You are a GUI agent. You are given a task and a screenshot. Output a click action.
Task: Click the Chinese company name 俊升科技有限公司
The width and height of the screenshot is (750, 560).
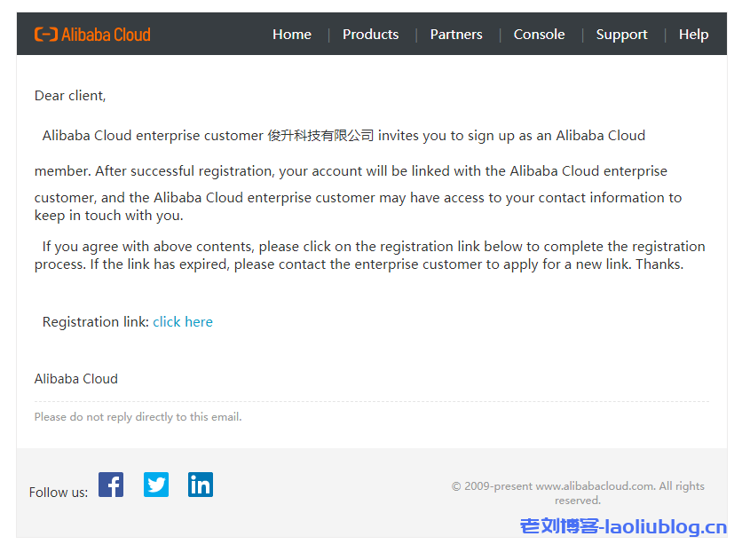click(x=320, y=136)
